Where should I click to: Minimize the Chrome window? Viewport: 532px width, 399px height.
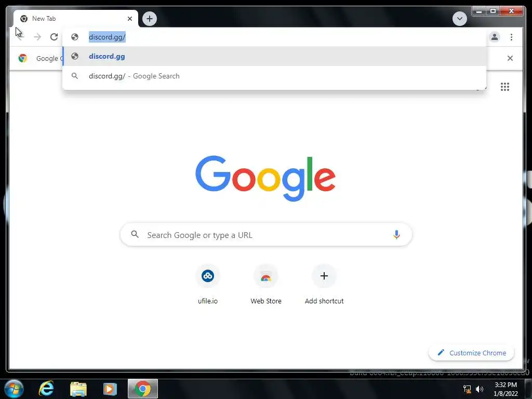click(x=479, y=11)
